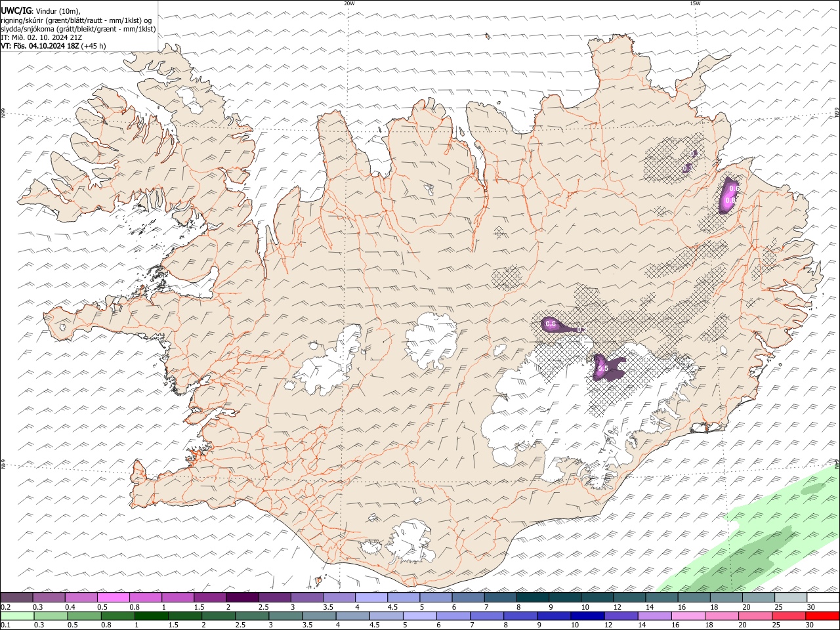Click the '0.8' snowfall value on east blob
The image size is (840, 630).
[x=730, y=199]
